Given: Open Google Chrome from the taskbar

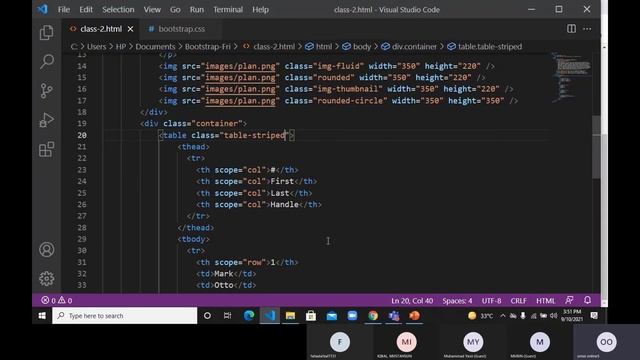Looking at the screenshot, I should (373, 316).
